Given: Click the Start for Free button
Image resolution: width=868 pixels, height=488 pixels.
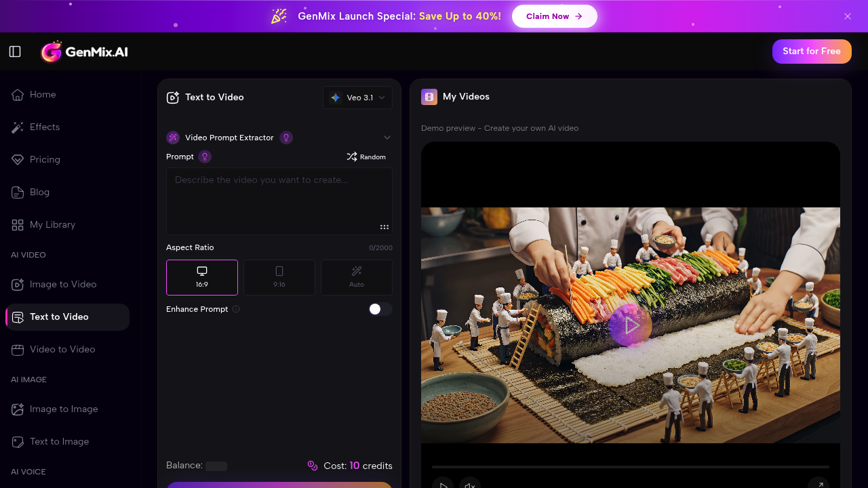Looking at the screenshot, I should click(x=812, y=51).
